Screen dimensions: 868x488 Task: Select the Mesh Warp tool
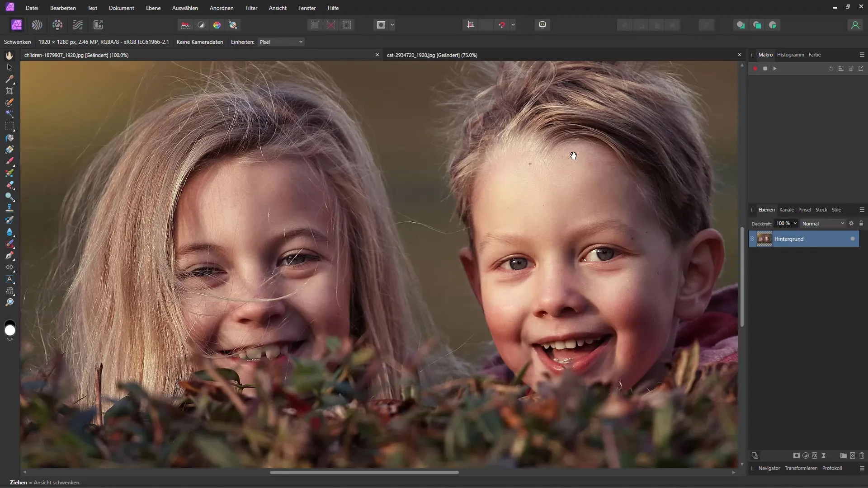[x=9, y=291]
